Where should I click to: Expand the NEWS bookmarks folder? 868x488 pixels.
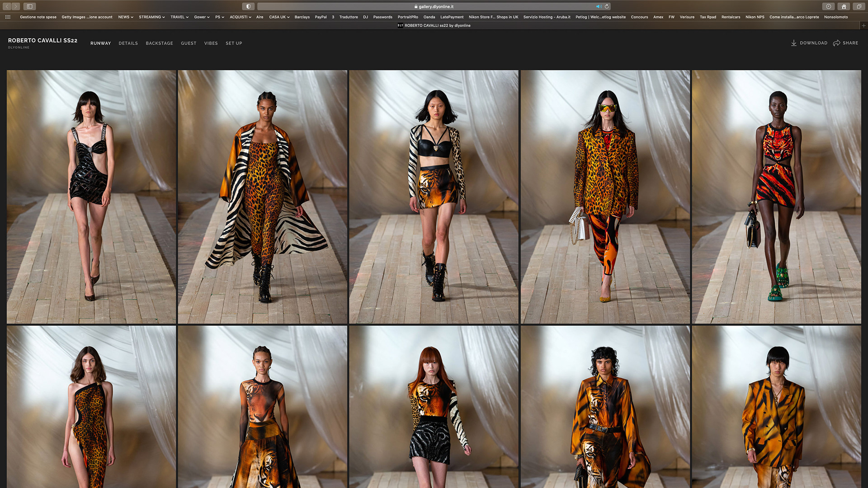(126, 17)
